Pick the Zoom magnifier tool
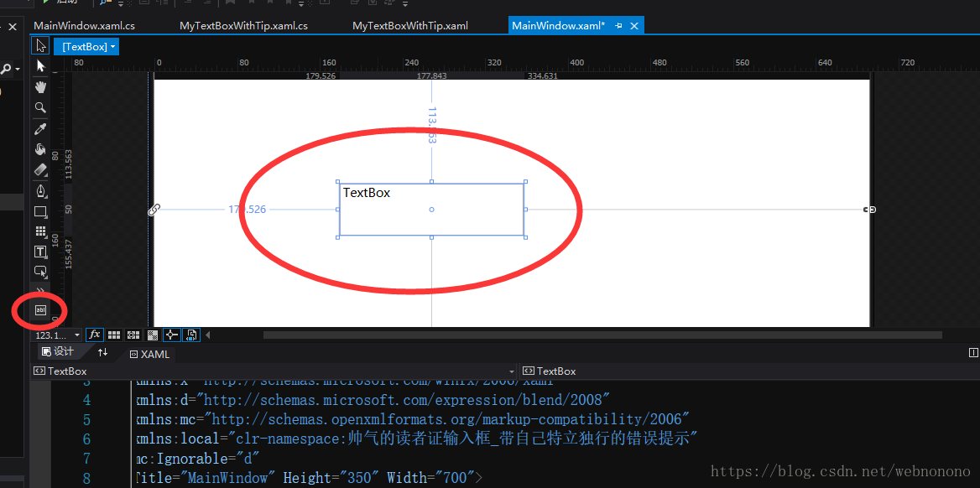The height and width of the screenshot is (488, 980). 40,107
